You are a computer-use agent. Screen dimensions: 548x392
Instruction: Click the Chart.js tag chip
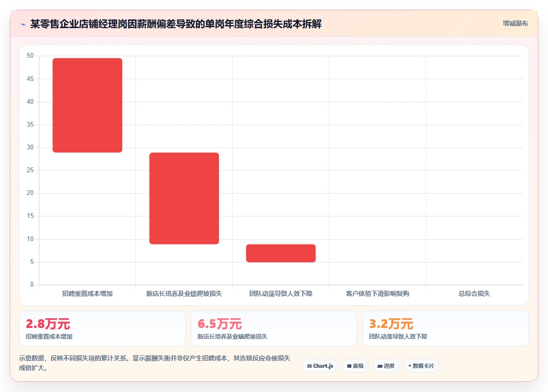pyautogui.click(x=320, y=366)
